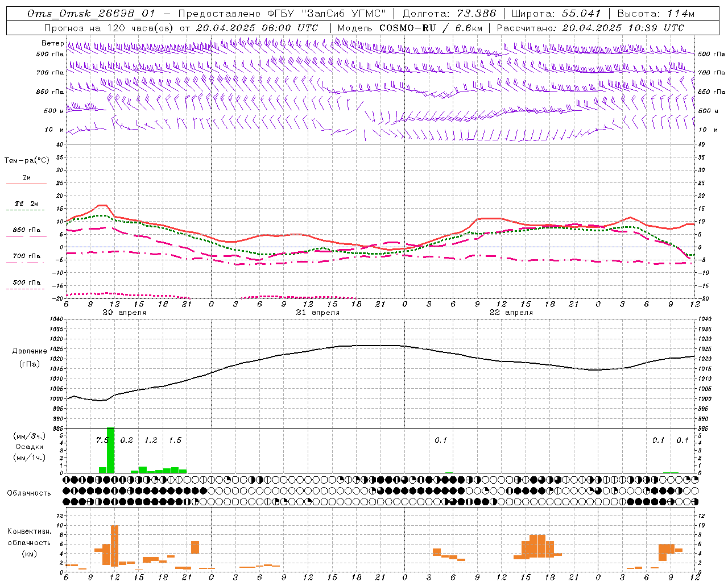Click the 850 гПа temperature legend entry
This screenshot has height=582, width=728.
point(27,230)
